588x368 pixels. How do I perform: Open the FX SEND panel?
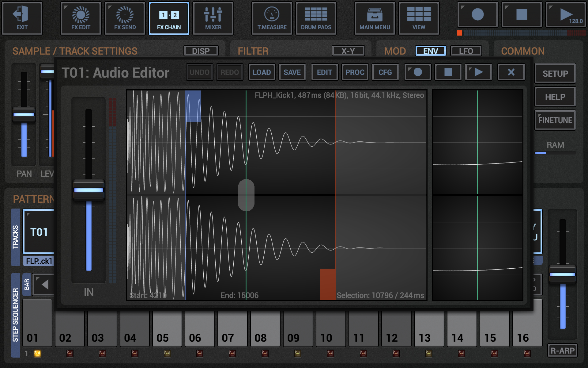pos(125,18)
